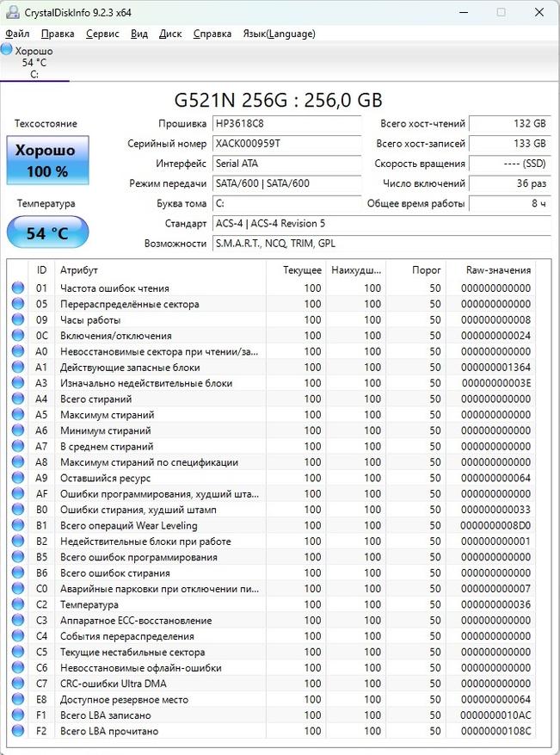Open the Сервис menu
The image size is (560, 755).
[x=102, y=34]
